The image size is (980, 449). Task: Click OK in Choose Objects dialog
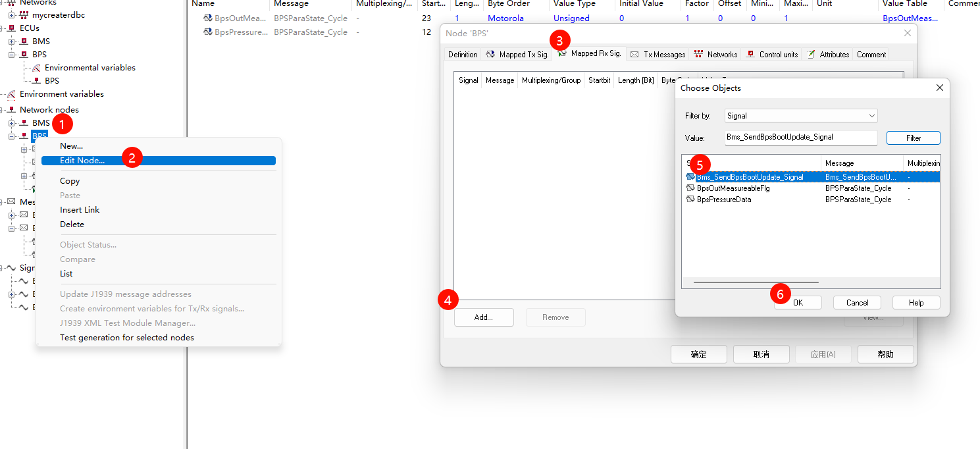[798, 303]
